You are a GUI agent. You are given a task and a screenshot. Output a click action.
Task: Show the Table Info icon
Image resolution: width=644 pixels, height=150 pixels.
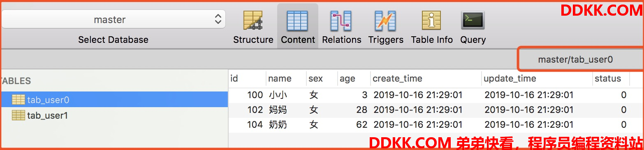tap(431, 20)
